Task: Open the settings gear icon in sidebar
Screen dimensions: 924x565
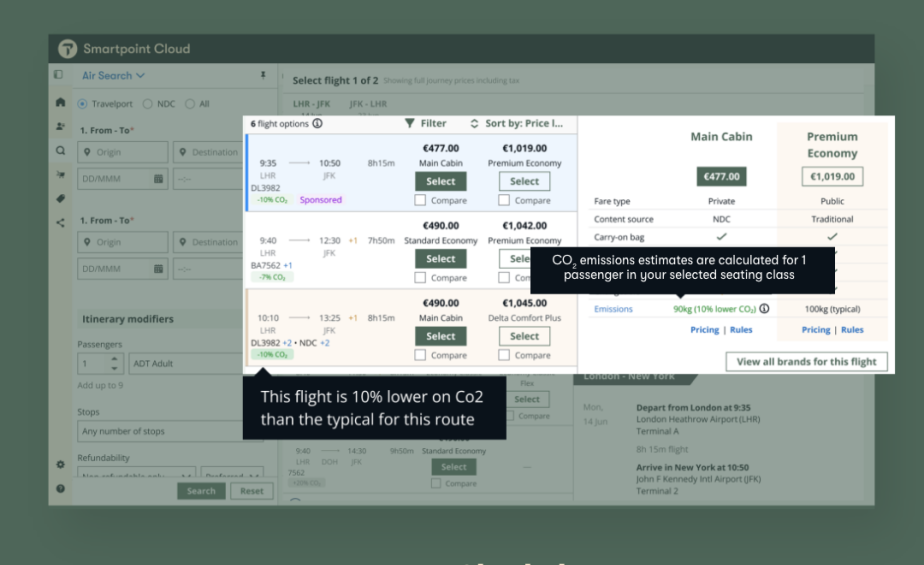Action: pyautogui.click(x=60, y=464)
